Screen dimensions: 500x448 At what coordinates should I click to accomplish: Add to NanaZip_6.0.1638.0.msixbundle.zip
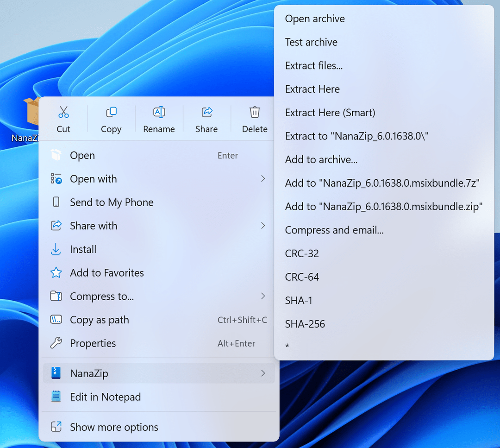(x=384, y=207)
